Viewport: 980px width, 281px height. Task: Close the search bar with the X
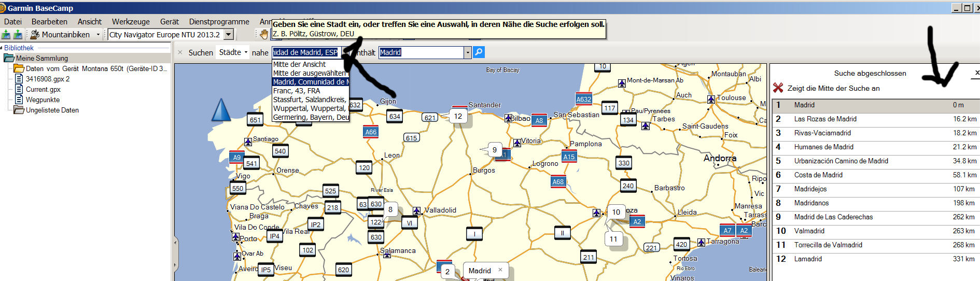pos(180,52)
